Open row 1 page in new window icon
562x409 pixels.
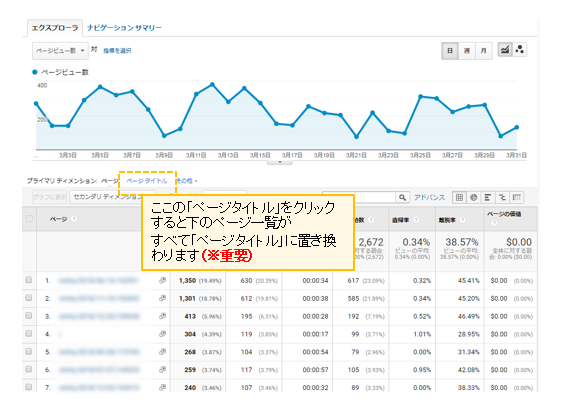[162, 280]
